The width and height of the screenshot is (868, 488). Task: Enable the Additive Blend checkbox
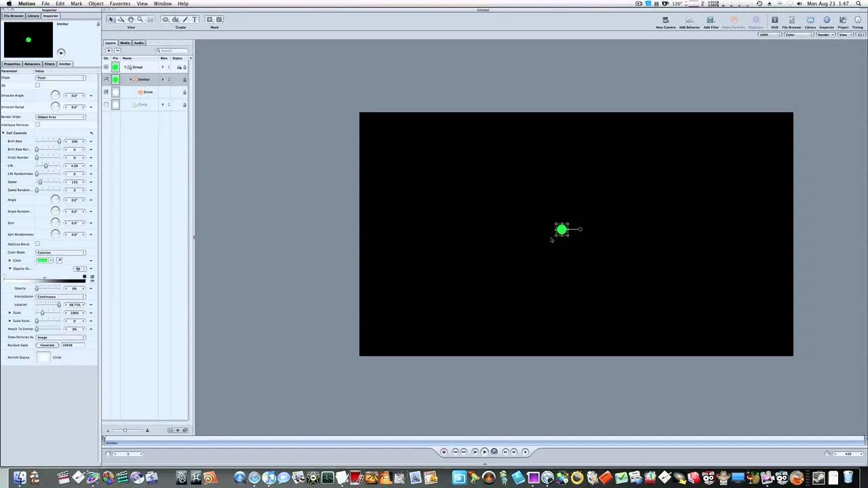[37, 244]
